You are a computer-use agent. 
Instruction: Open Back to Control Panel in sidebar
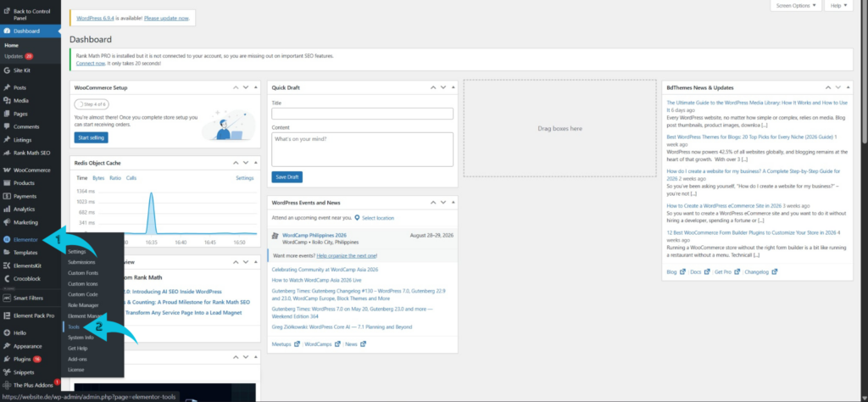[31, 14]
